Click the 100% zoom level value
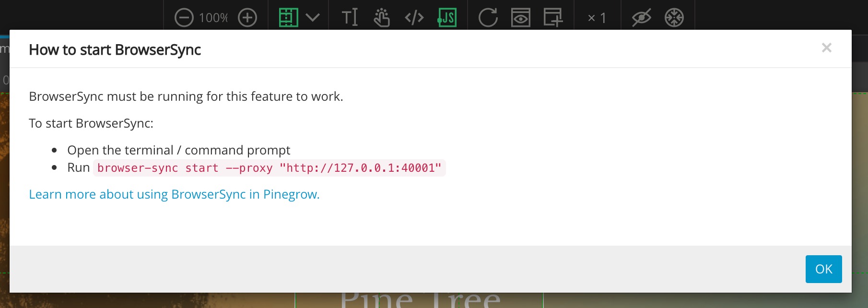The width and height of the screenshot is (868, 308). click(213, 18)
